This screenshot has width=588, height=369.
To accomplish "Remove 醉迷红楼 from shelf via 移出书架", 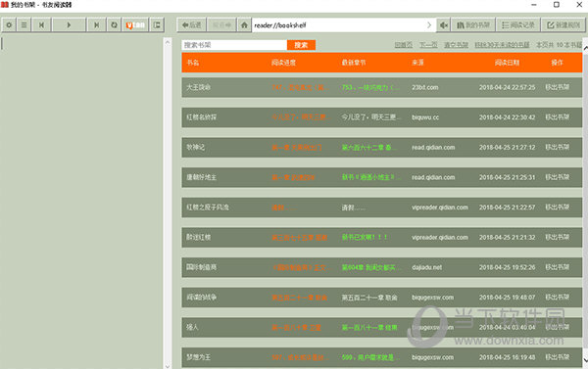I will tap(558, 237).
